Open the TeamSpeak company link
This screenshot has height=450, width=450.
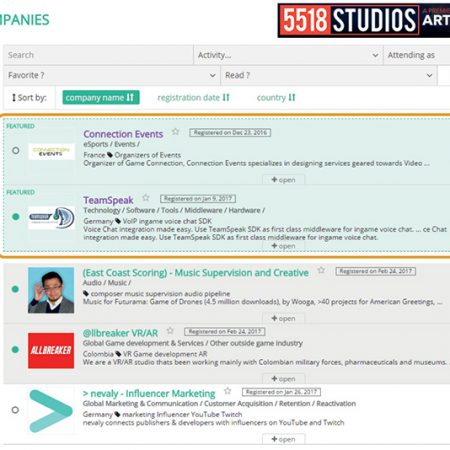(108, 200)
